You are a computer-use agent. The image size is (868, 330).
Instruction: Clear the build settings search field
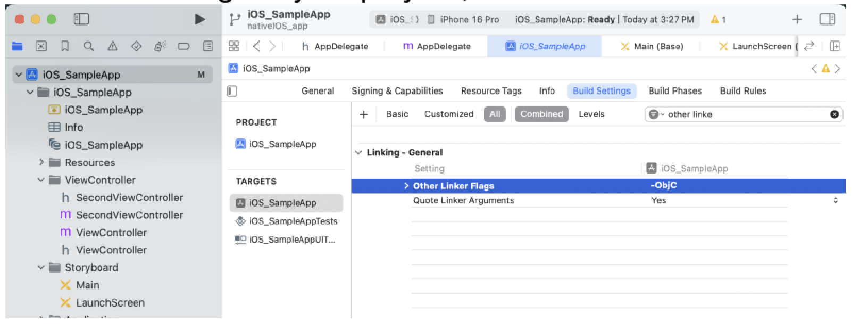pyautogui.click(x=834, y=114)
